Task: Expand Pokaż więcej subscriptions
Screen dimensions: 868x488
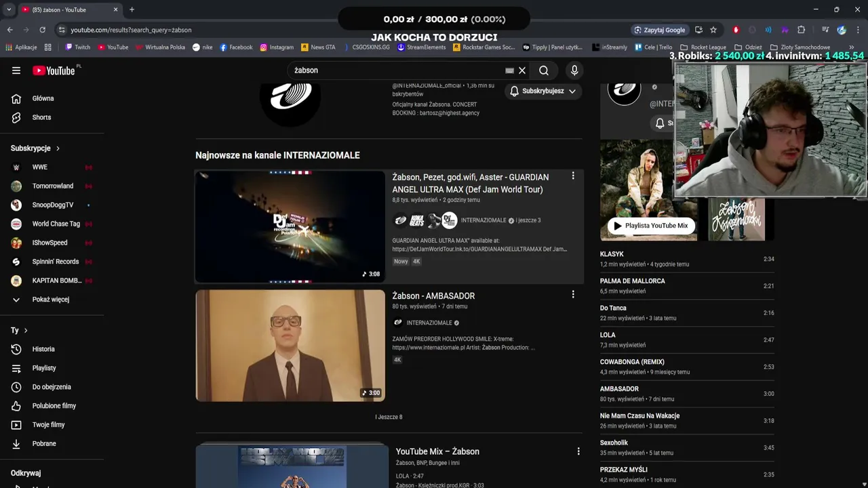Action: (52, 300)
